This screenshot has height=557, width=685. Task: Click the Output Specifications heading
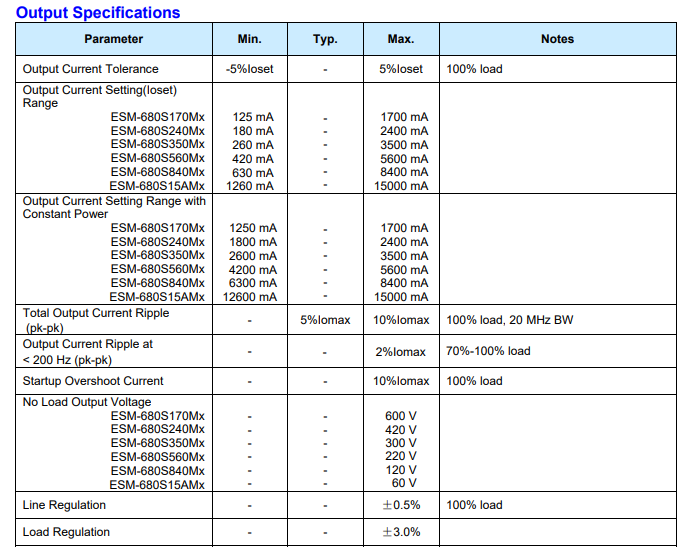tap(98, 13)
